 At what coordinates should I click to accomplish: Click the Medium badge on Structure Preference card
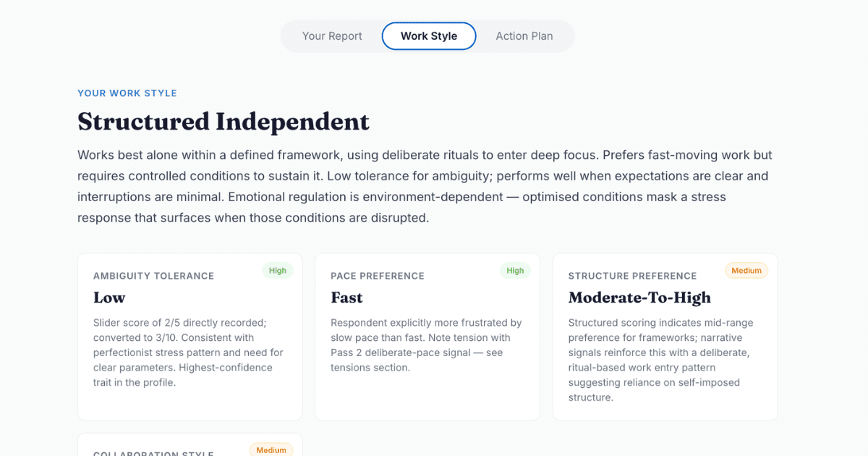(746, 270)
